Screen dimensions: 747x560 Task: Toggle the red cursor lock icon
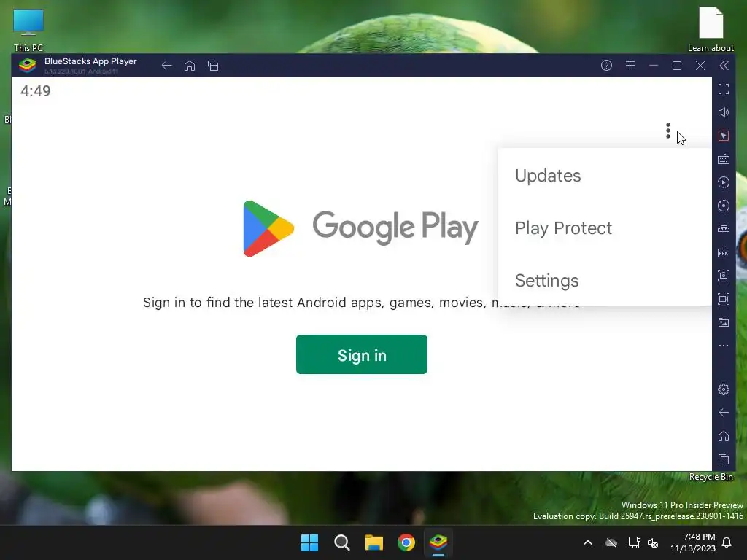click(723, 136)
